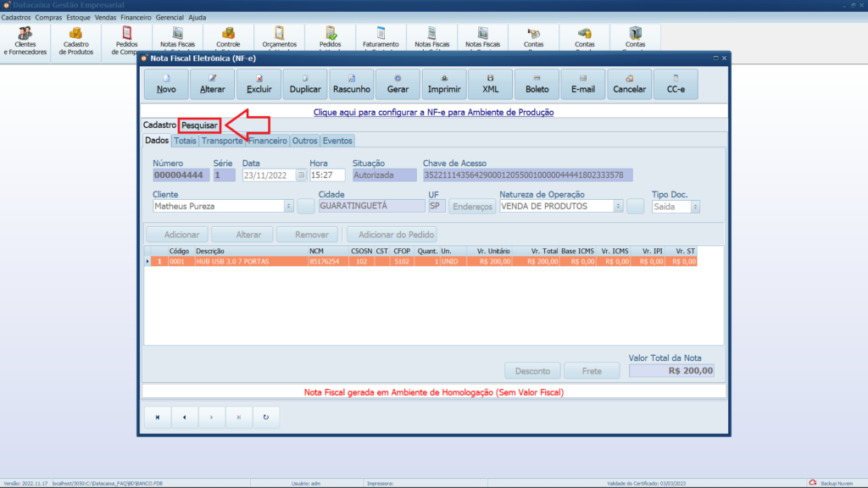
Task: Click the Hora input field
Action: 327,175
